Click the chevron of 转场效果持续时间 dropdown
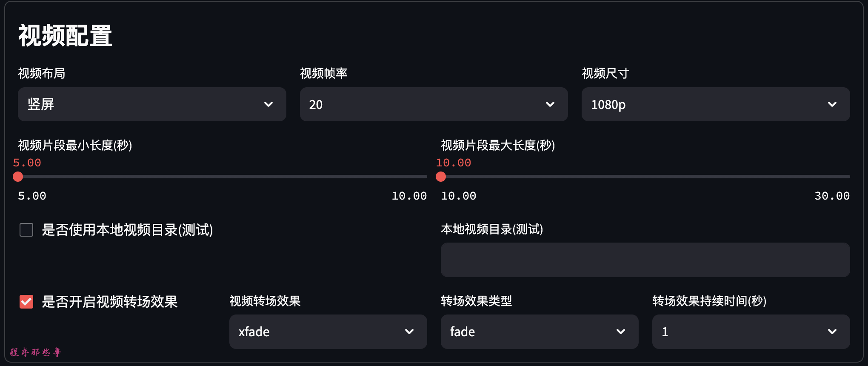This screenshot has width=868, height=366. click(832, 332)
